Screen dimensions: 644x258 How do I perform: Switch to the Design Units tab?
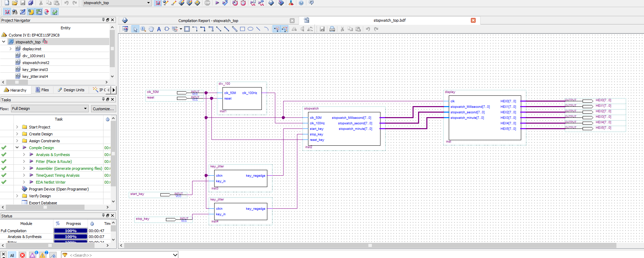coord(71,90)
